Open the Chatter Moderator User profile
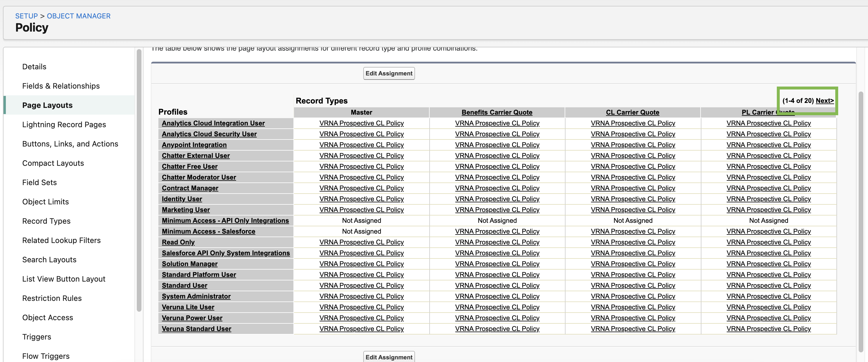The height and width of the screenshot is (362, 868). pyautogui.click(x=199, y=177)
